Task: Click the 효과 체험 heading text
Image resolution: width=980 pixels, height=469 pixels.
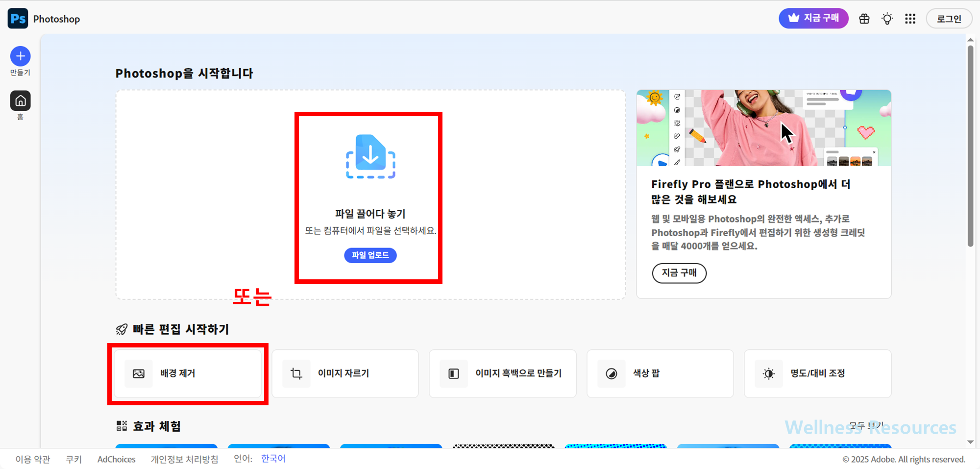Action: click(157, 426)
